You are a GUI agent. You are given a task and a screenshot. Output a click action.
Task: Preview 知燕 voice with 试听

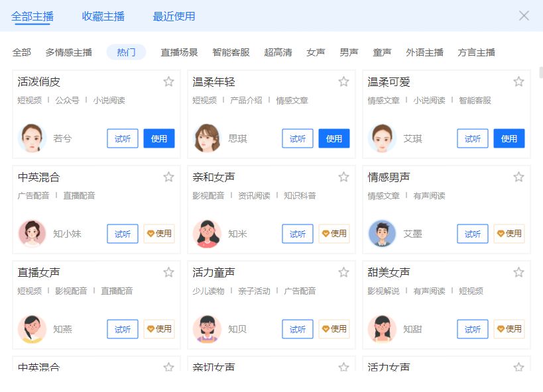pos(123,329)
